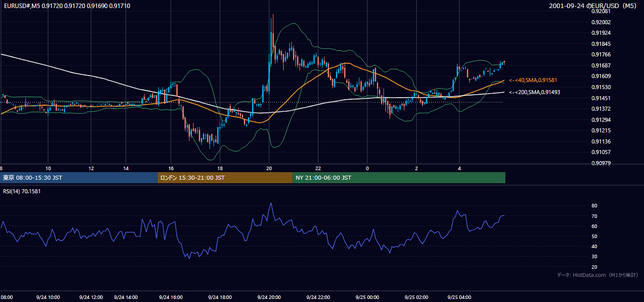
Task: Click the 40,SMA,0.91581 indicator label
Action: [x=533, y=80]
